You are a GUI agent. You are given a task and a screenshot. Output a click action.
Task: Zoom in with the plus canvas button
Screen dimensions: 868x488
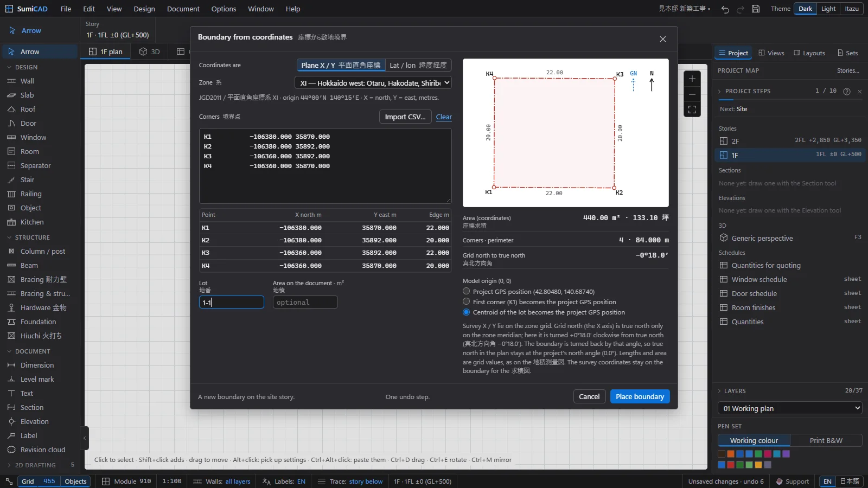692,79
